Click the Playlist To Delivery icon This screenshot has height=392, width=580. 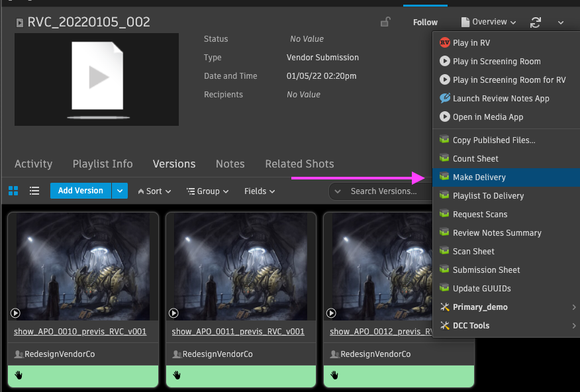(444, 195)
